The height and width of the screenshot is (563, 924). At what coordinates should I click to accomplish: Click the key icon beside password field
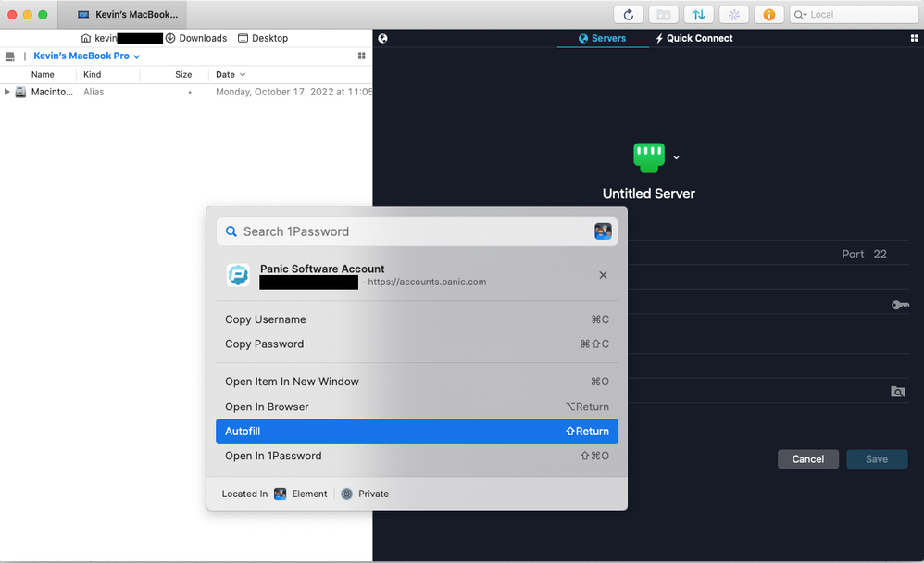[x=899, y=305]
